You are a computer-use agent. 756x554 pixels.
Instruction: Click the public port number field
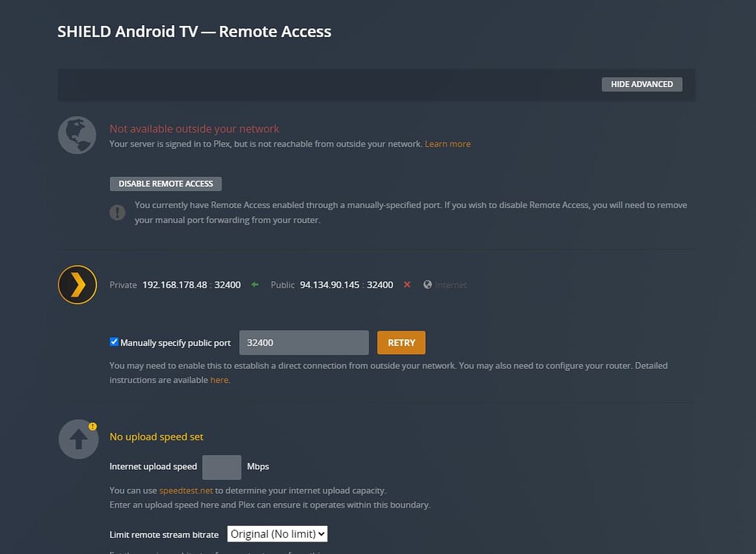[x=303, y=342]
